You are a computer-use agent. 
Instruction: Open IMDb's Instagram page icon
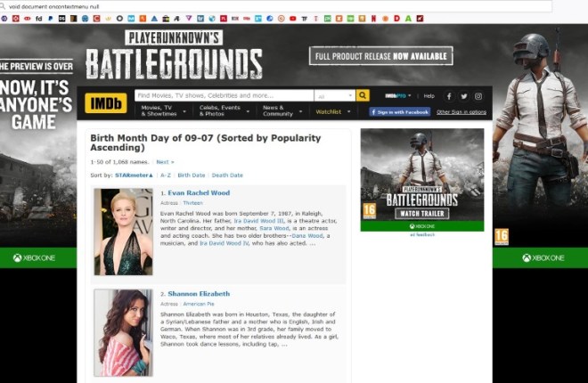[478, 96]
